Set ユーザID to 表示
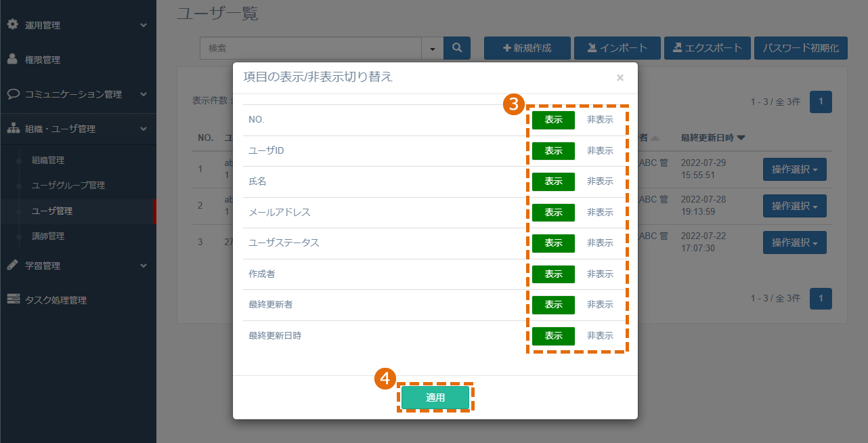Viewport: 868px width, 443px height. [553, 151]
